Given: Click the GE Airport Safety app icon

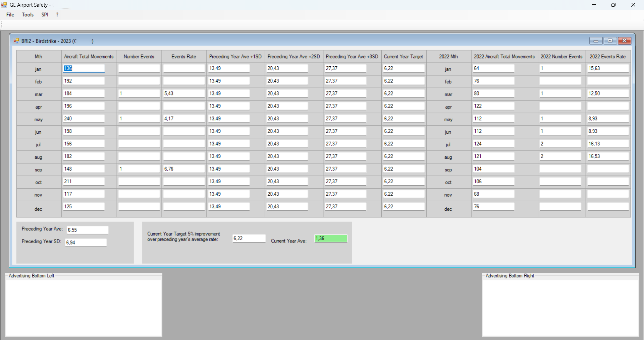Looking at the screenshot, I should point(4,5).
